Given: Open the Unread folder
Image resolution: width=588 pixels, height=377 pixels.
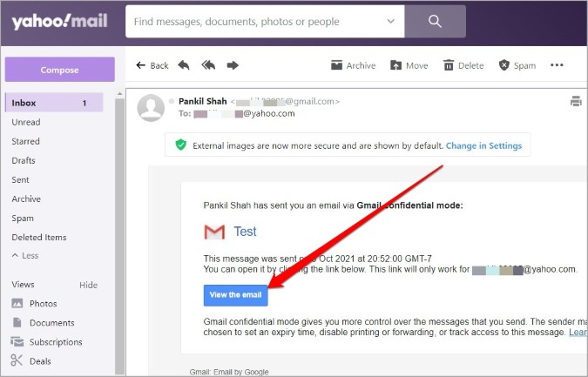Looking at the screenshot, I should pyautogui.click(x=26, y=122).
